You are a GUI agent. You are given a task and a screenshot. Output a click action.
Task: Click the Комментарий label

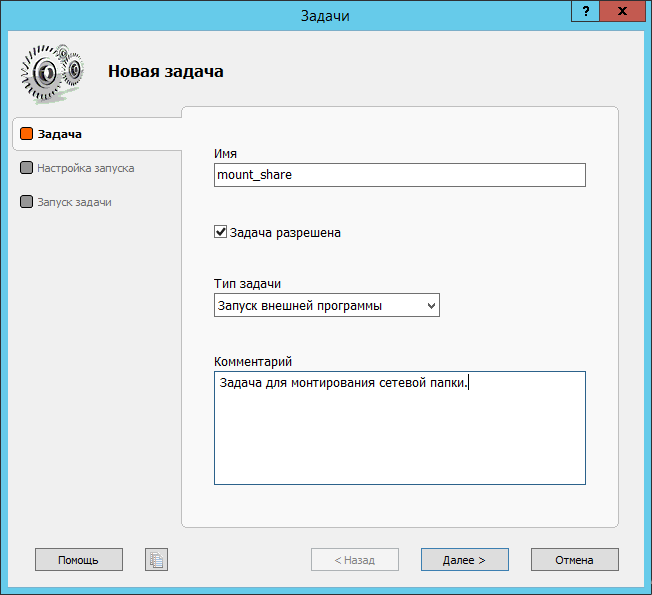pos(253,361)
